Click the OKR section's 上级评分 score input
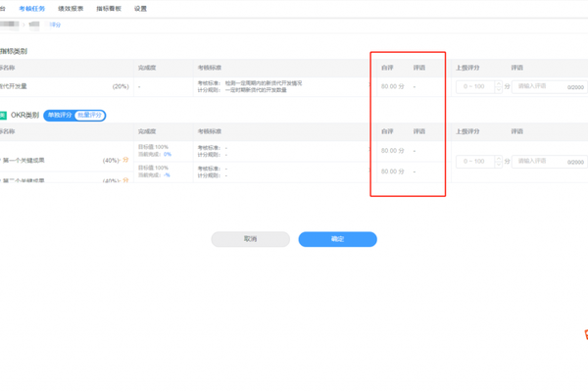The image size is (588, 392). [x=476, y=161]
